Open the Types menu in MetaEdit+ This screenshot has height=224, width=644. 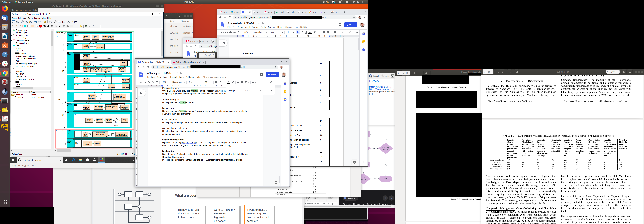30,18
